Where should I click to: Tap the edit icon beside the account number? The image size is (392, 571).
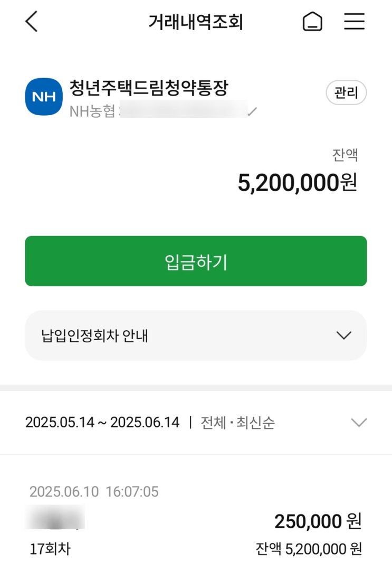(253, 112)
